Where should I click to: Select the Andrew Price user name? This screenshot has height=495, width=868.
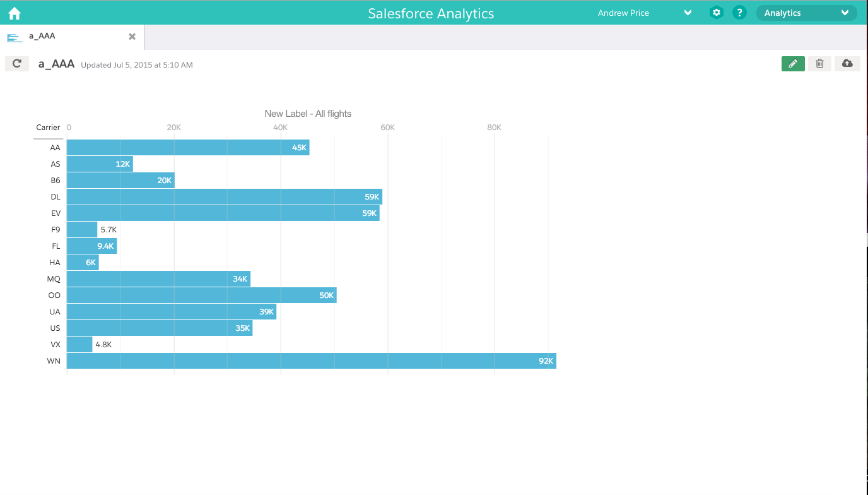tap(623, 13)
